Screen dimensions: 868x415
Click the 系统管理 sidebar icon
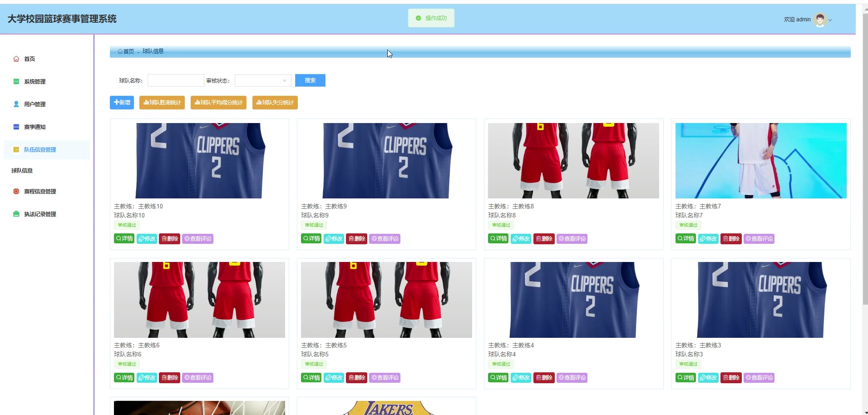point(16,82)
